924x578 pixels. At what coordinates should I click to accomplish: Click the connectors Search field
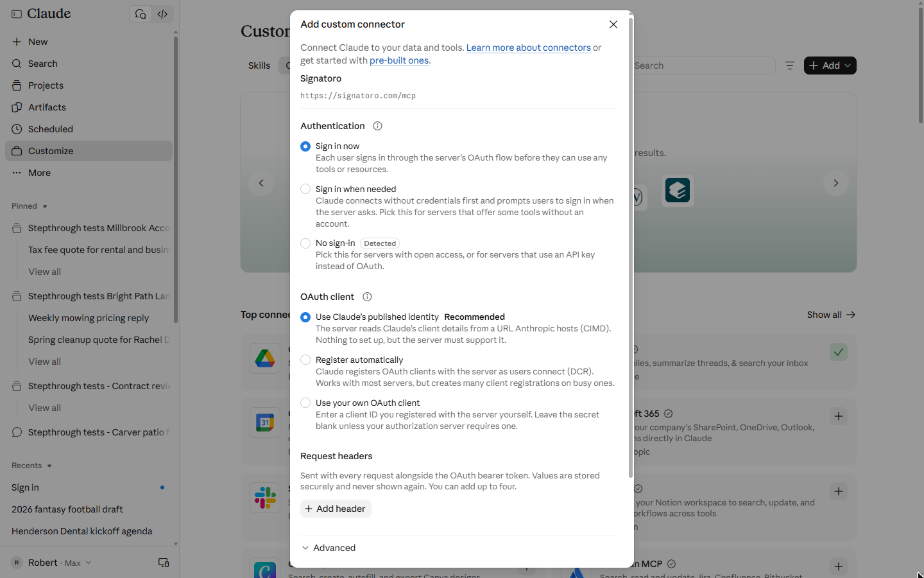coord(703,66)
